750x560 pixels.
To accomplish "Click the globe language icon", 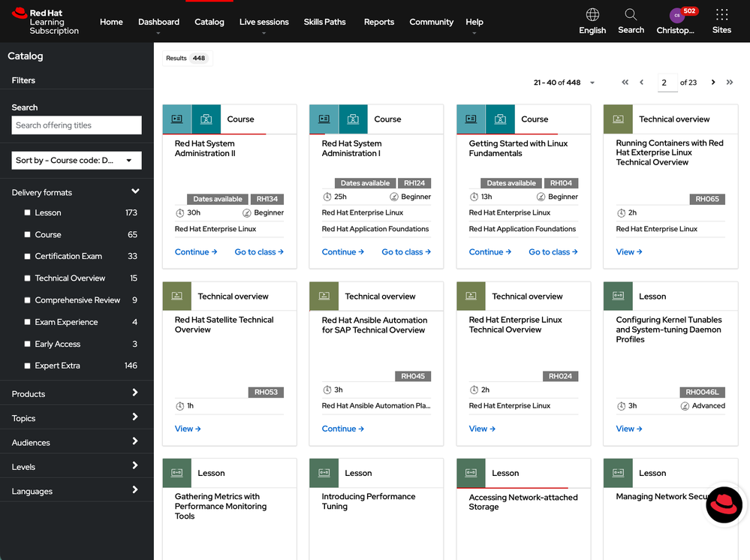I will (592, 15).
